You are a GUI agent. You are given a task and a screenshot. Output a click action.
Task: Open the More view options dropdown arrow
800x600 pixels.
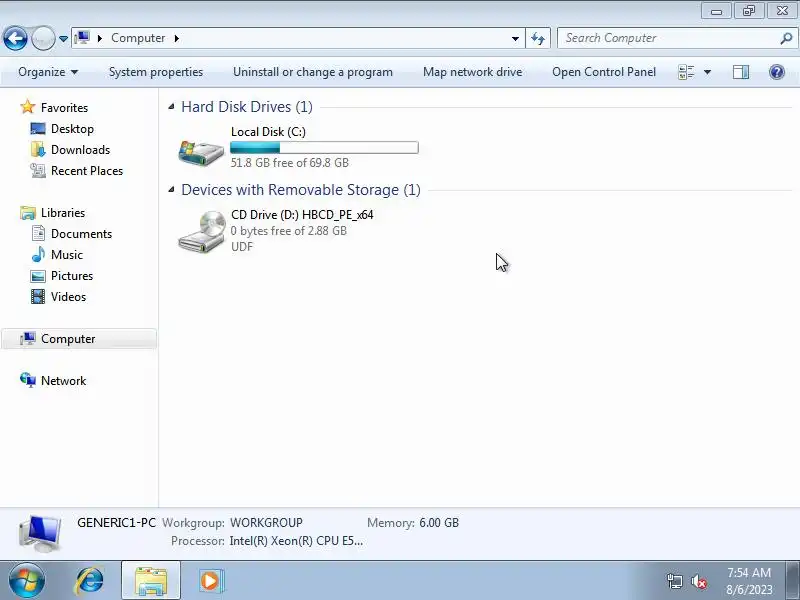707,72
